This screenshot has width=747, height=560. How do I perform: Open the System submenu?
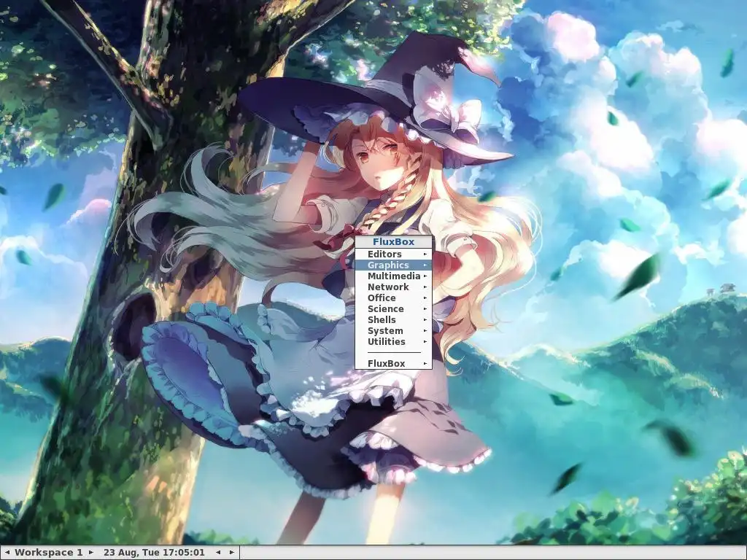(x=393, y=331)
